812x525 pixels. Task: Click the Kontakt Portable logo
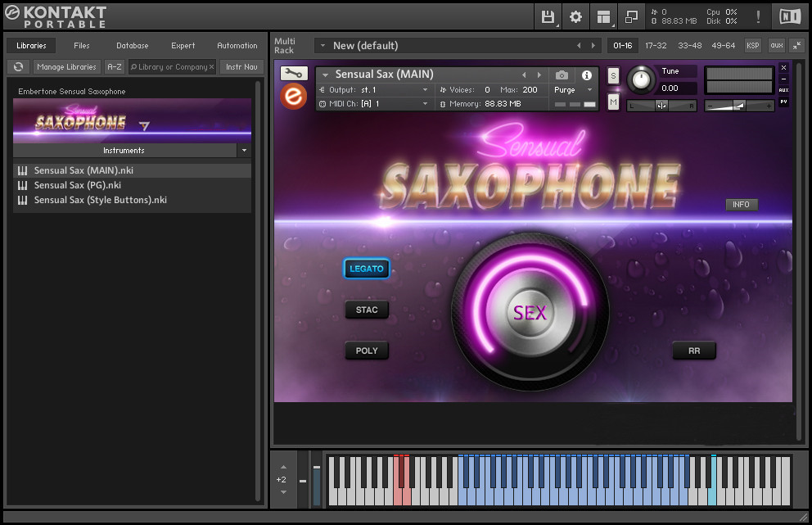56,16
